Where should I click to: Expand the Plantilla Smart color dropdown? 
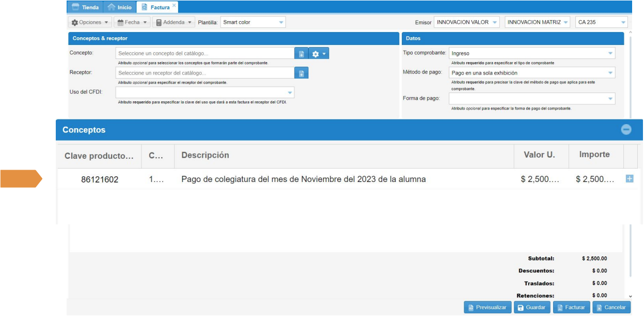click(x=253, y=23)
